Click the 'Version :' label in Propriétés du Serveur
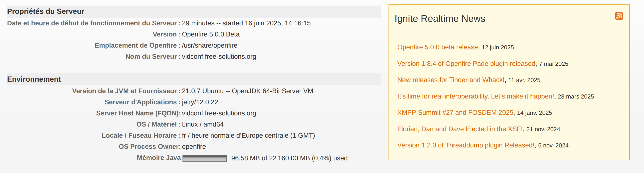This screenshot has height=173, width=644. (167, 34)
